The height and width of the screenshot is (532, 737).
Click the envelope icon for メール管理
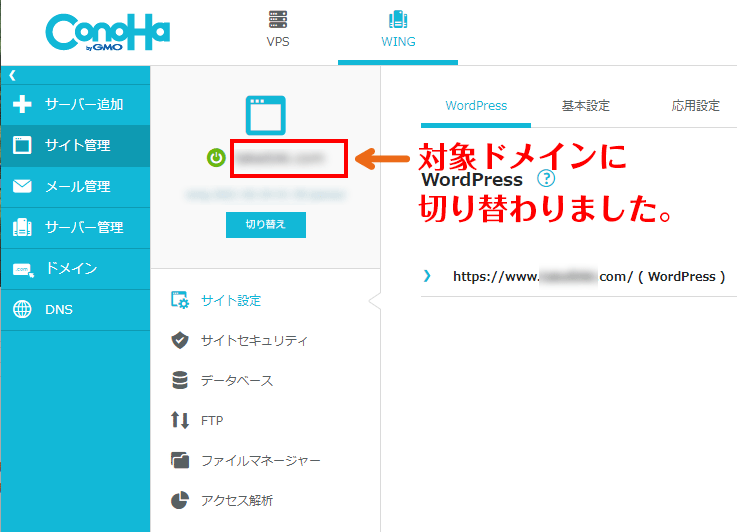coord(22,186)
